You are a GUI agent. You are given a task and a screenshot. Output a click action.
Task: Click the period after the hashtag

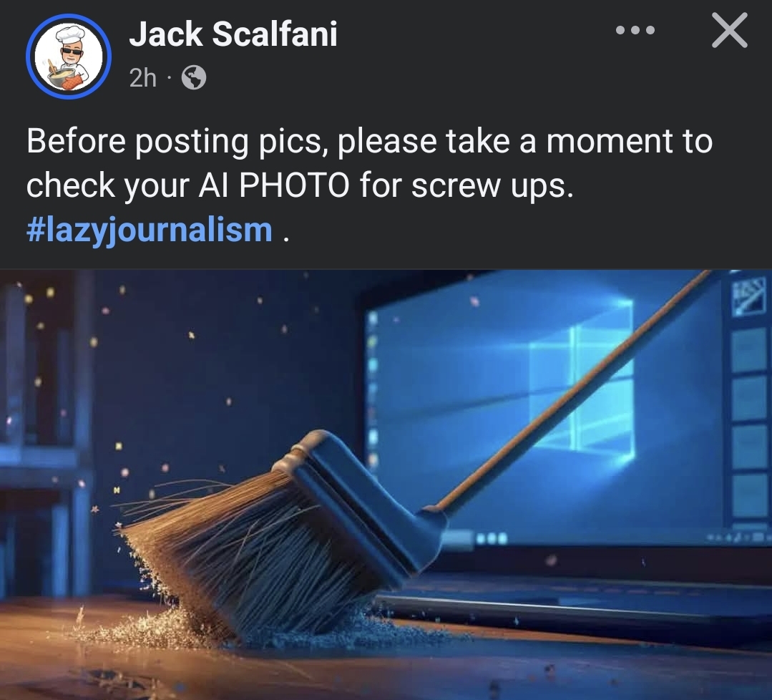[285, 239]
